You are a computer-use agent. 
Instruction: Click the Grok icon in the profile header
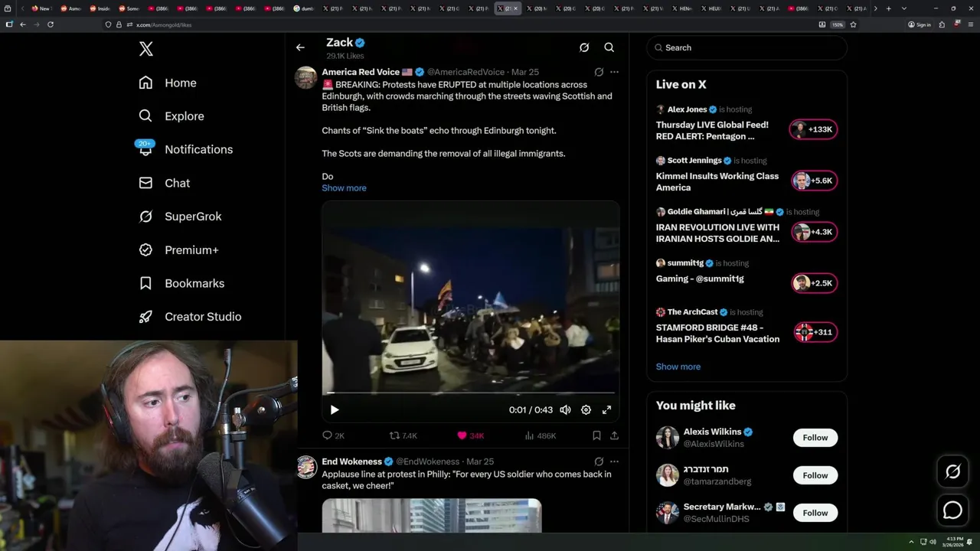point(584,47)
